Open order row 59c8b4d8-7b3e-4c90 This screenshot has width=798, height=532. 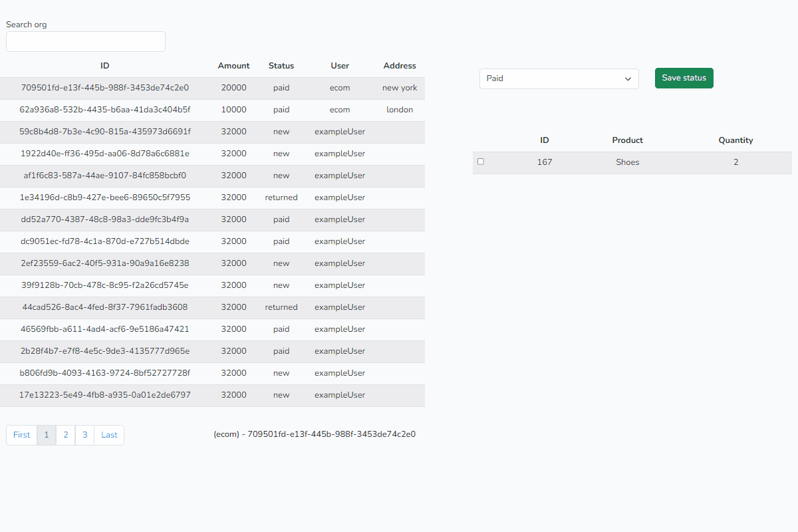[x=105, y=132]
